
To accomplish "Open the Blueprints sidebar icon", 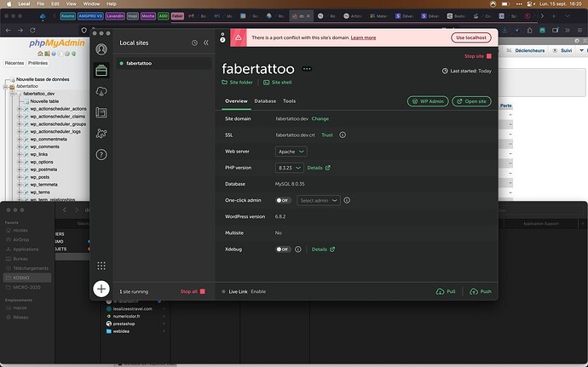I will point(101,112).
